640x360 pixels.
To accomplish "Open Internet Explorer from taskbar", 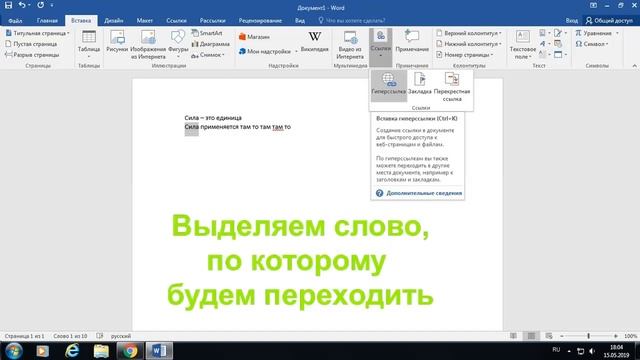I will click(x=72, y=351).
